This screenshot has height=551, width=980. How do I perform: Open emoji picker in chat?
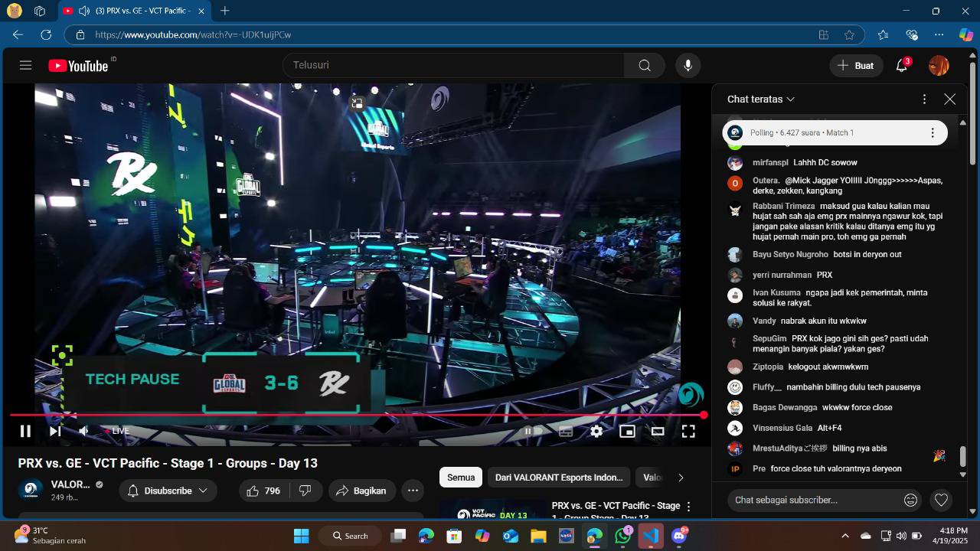(910, 500)
